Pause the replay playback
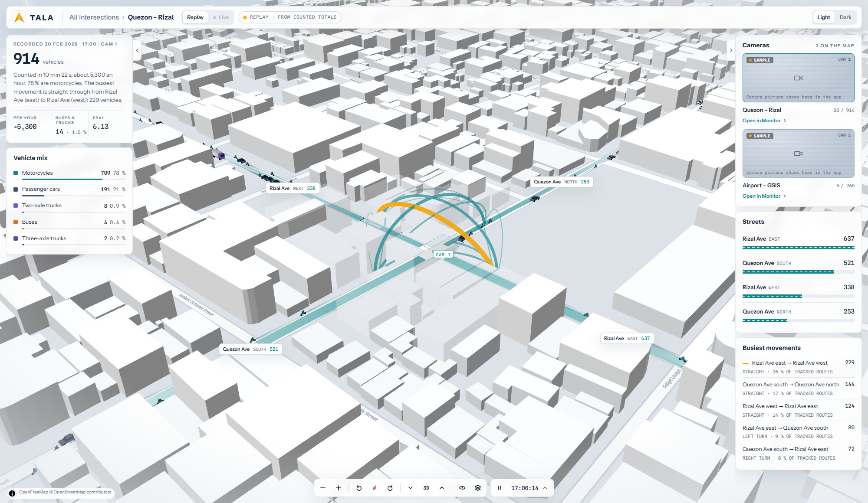 pyautogui.click(x=500, y=488)
